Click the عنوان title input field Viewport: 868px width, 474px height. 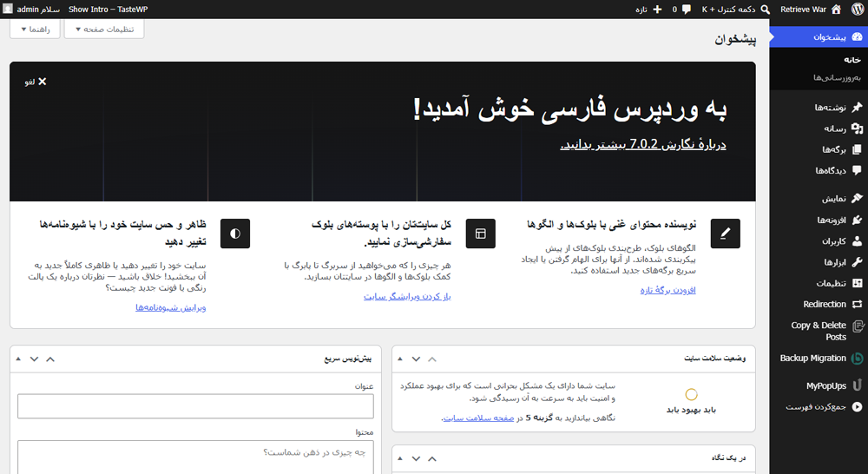(195, 406)
